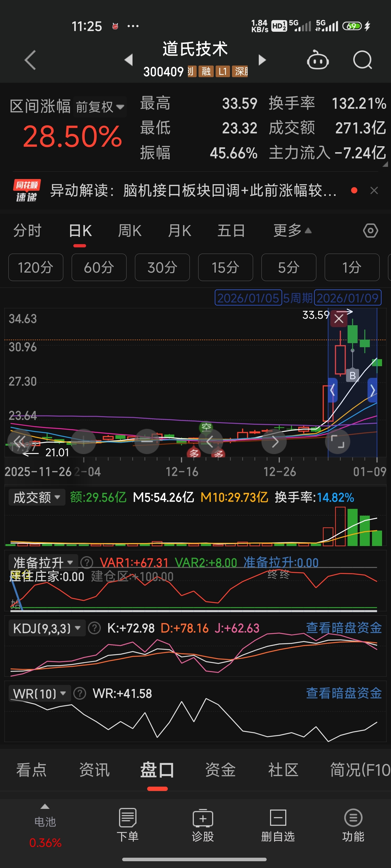Open chart settings hexagon icon

point(370,231)
